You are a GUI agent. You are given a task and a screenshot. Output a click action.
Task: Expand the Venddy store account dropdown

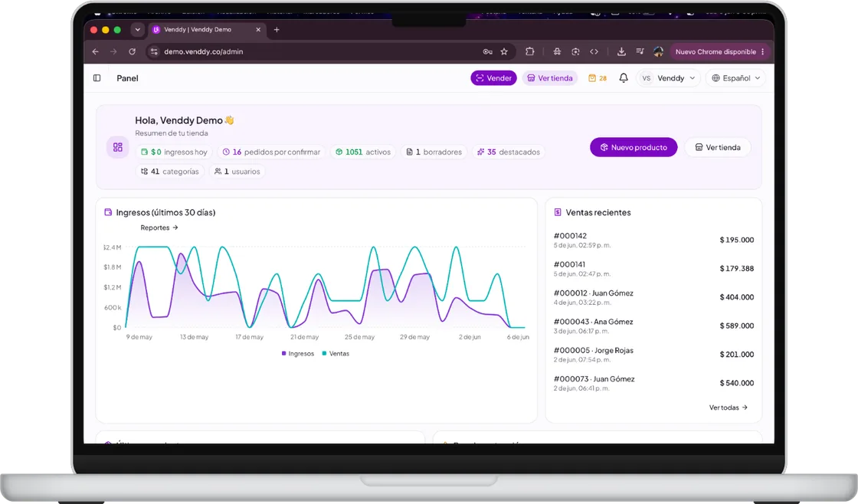click(668, 78)
